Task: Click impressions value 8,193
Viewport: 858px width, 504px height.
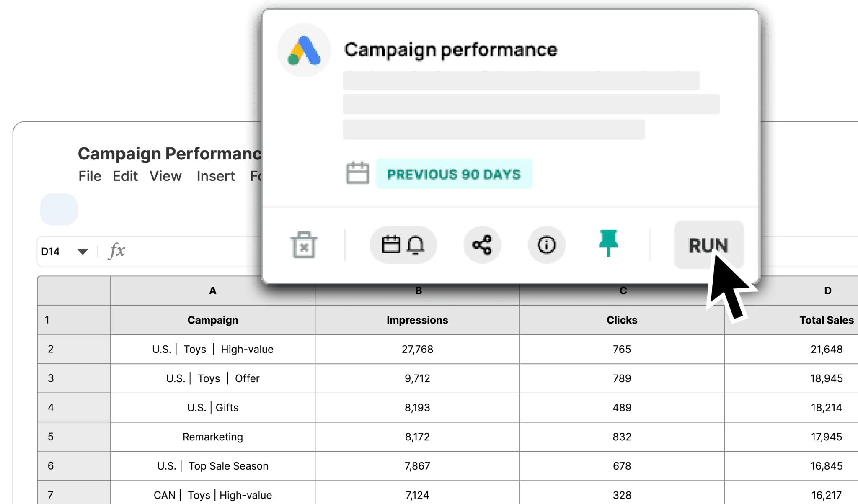Action: [x=418, y=407]
